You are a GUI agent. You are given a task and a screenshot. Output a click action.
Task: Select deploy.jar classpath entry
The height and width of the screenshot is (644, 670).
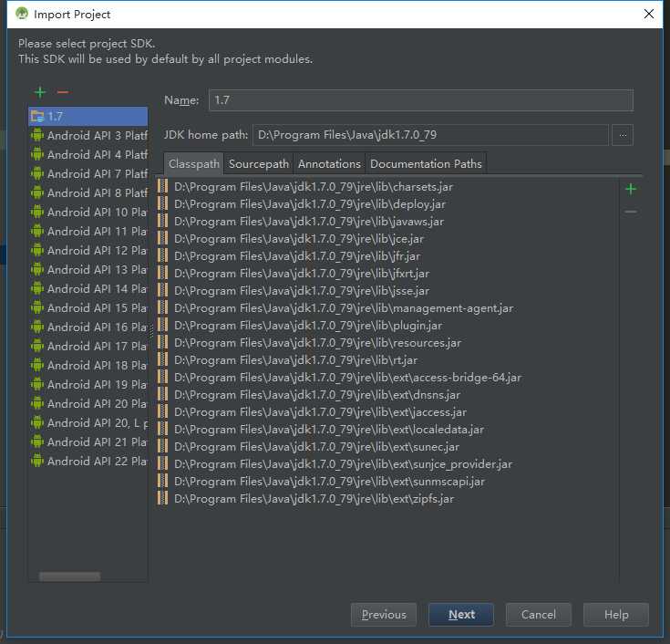[310, 204]
